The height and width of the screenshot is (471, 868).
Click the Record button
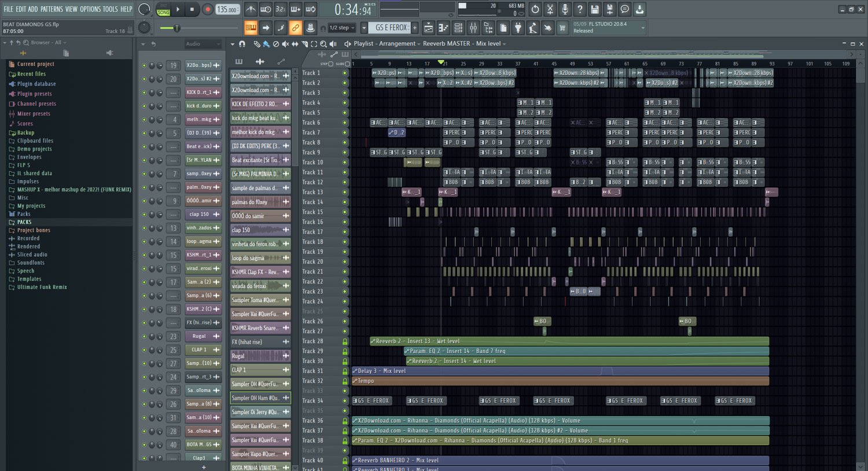point(207,9)
